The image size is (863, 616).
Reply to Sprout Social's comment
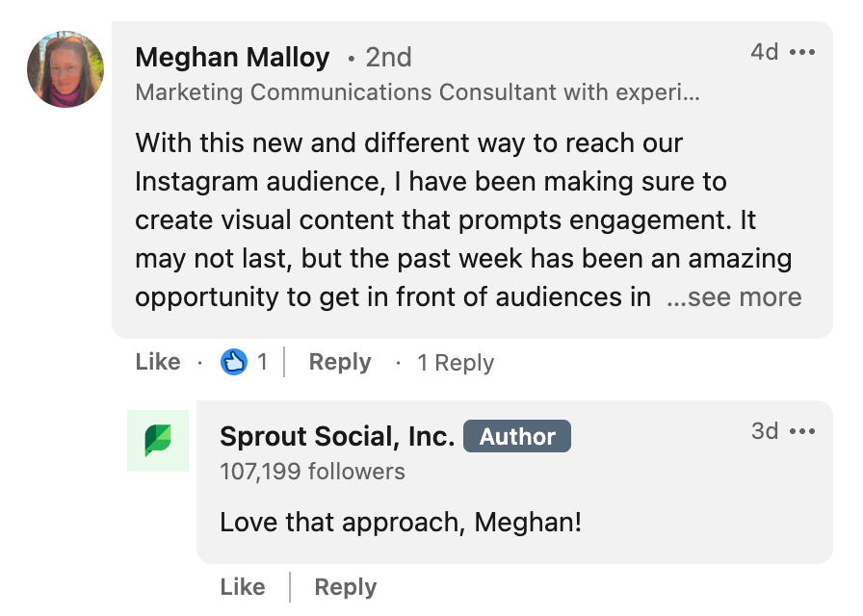pyautogui.click(x=344, y=586)
